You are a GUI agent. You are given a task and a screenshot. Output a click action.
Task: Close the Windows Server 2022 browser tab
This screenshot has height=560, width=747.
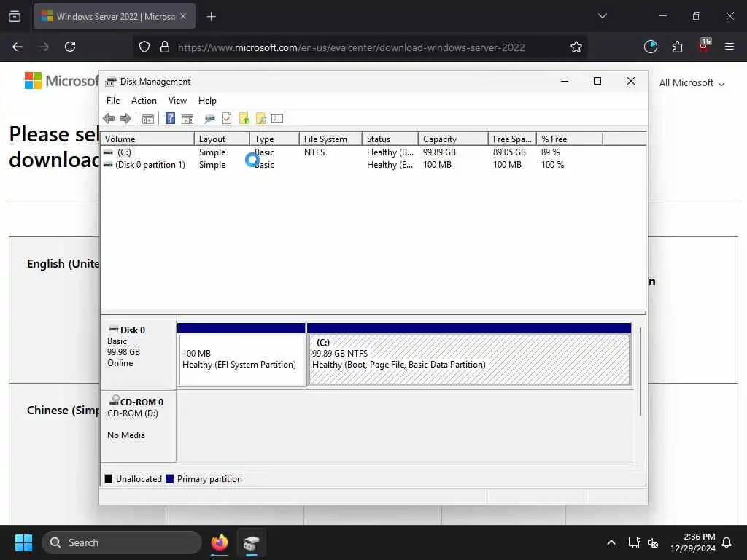click(183, 16)
